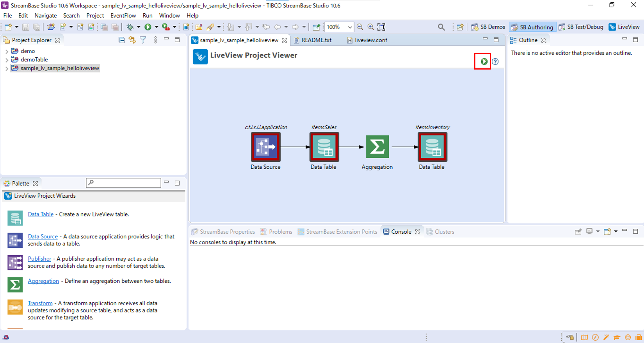Switch to the Problems tab
This screenshot has width=644, height=343.
(276, 232)
